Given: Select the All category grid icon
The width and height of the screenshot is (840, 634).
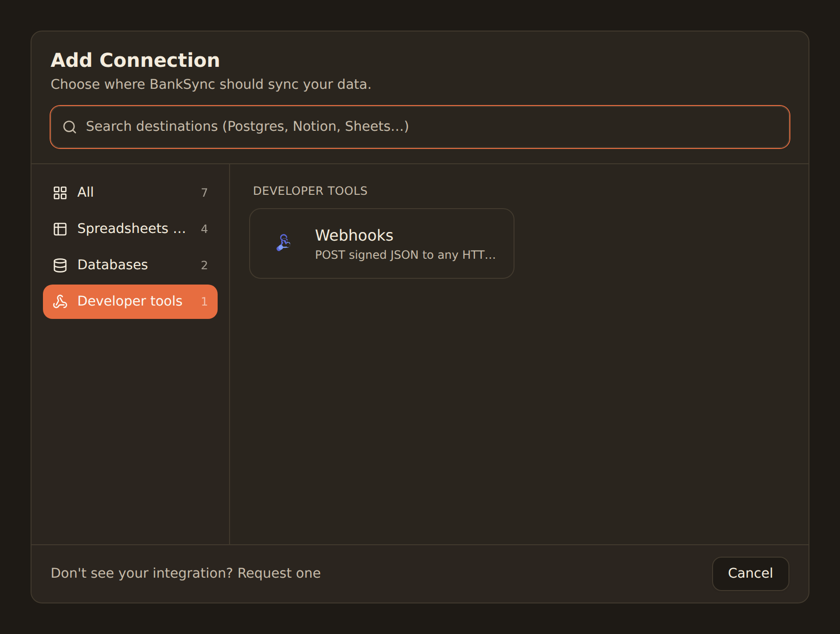Looking at the screenshot, I should pos(60,193).
